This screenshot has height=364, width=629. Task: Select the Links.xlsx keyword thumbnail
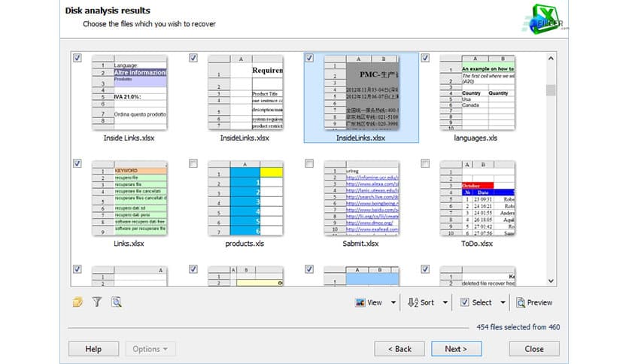[129, 198]
